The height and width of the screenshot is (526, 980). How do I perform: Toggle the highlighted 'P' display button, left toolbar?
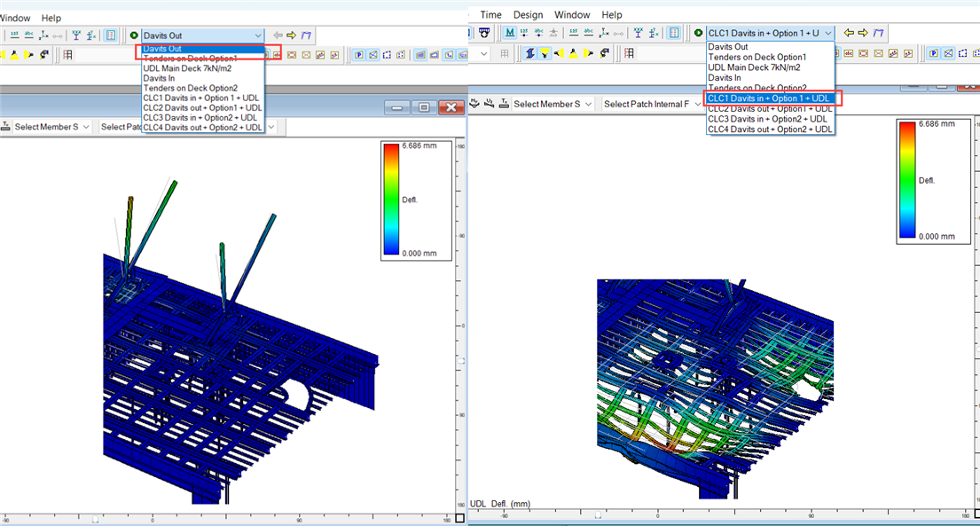359,54
